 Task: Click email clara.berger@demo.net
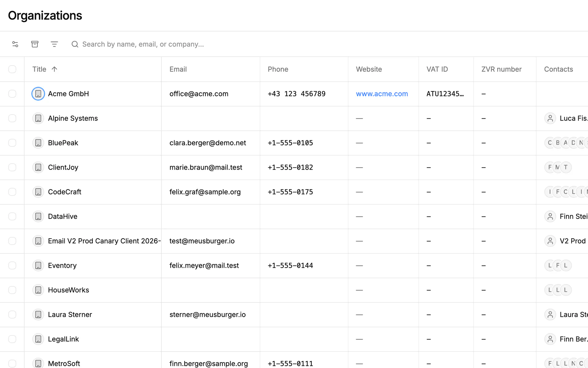click(x=208, y=143)
